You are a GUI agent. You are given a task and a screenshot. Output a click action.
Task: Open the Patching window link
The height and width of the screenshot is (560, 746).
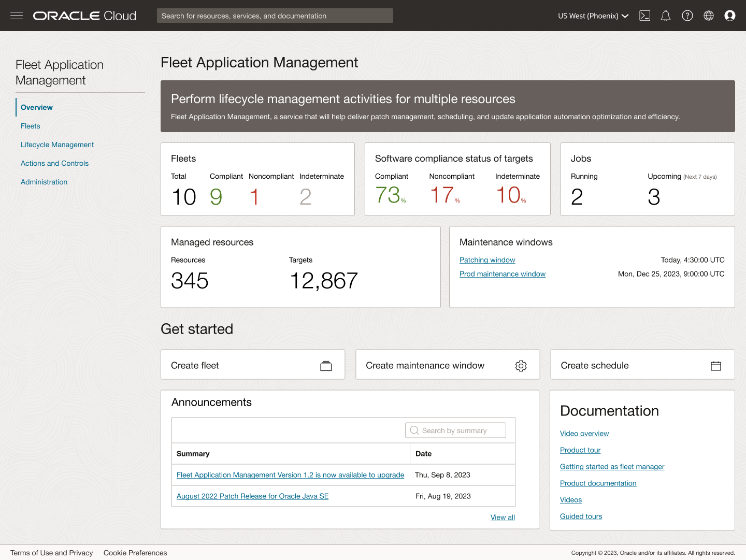[487, 260]
